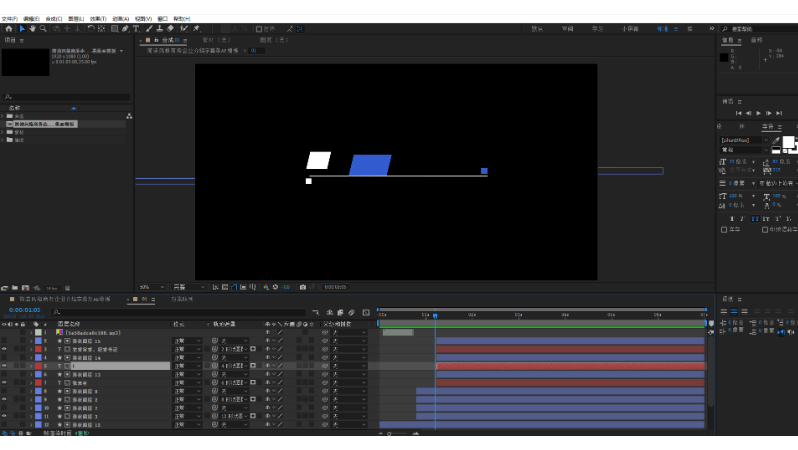Jump to first frame in Preview panel

(x=738, y=113)
